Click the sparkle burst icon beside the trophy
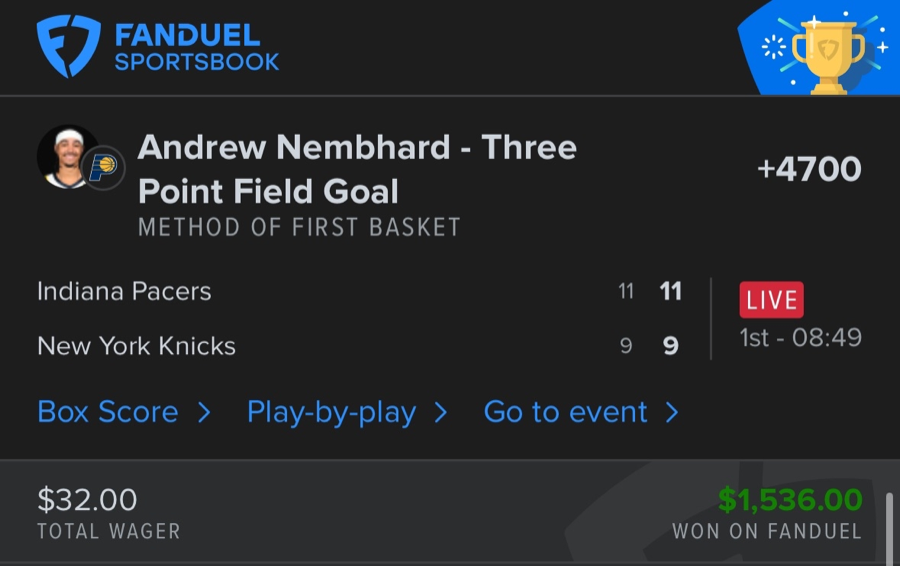This screenshot has width=900, height=566. (x=774, y=47)
